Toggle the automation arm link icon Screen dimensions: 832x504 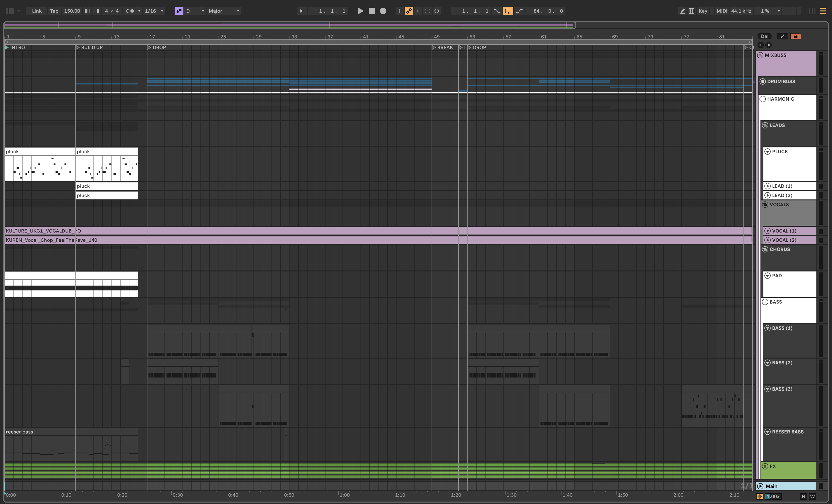[408, 11]
